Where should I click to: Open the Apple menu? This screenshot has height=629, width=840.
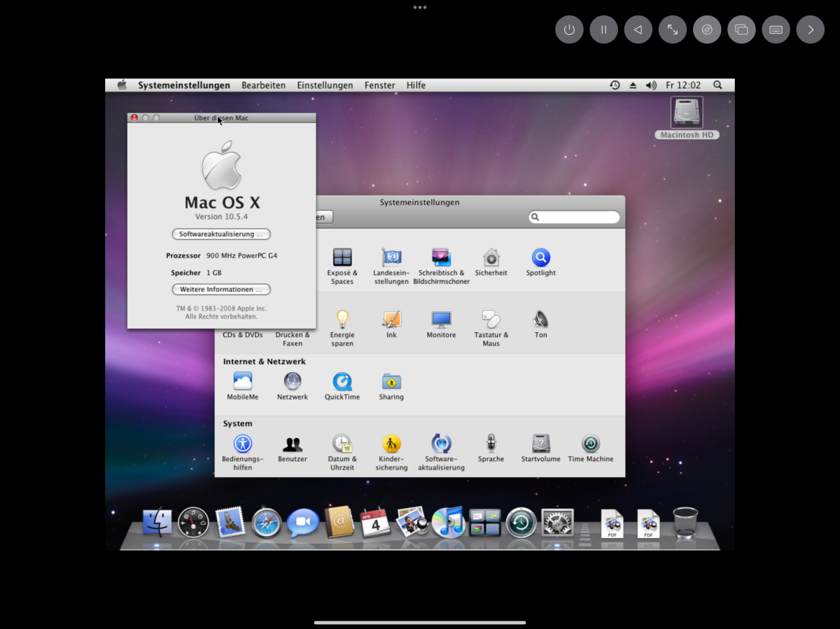[122, 85]
